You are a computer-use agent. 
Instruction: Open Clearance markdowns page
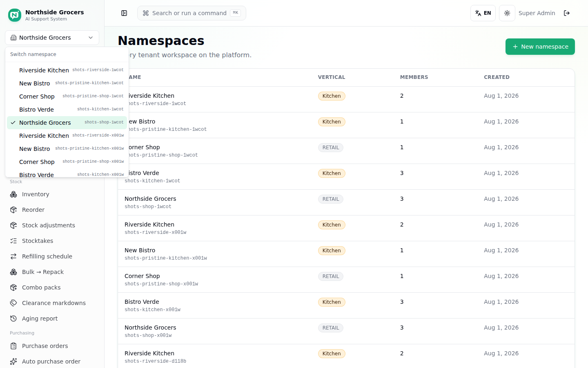[x=52, y=303]
